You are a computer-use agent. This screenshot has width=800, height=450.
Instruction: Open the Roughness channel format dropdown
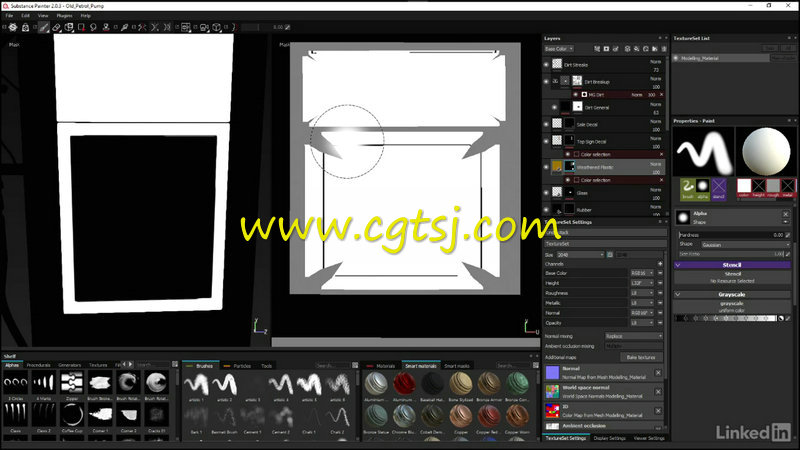pos(642,293)
